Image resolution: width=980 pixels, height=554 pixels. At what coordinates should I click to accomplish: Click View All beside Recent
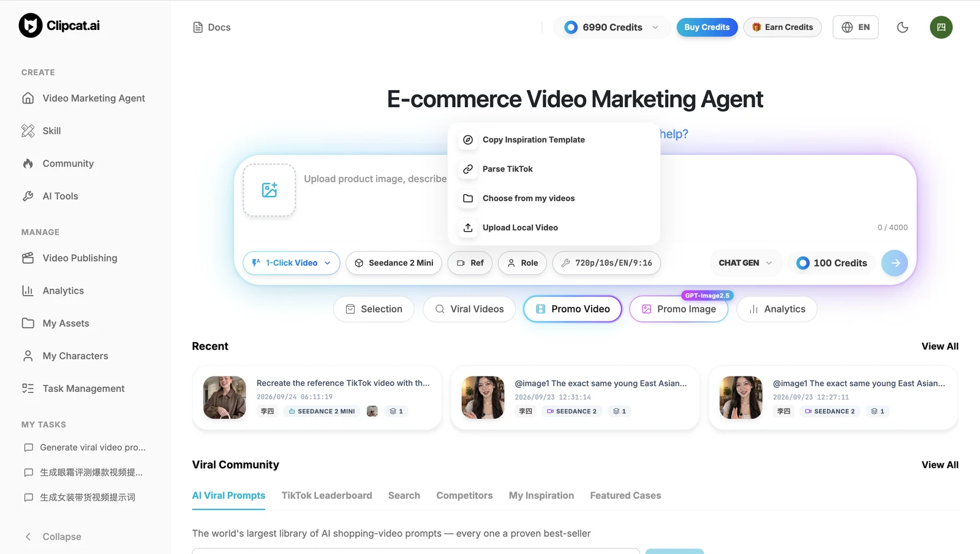tap(940, 346)
